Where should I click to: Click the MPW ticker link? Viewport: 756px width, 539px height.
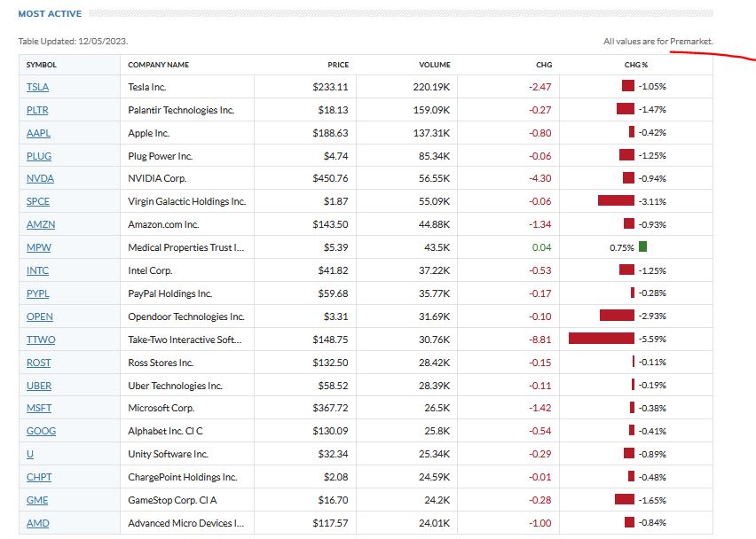[39, 247]
